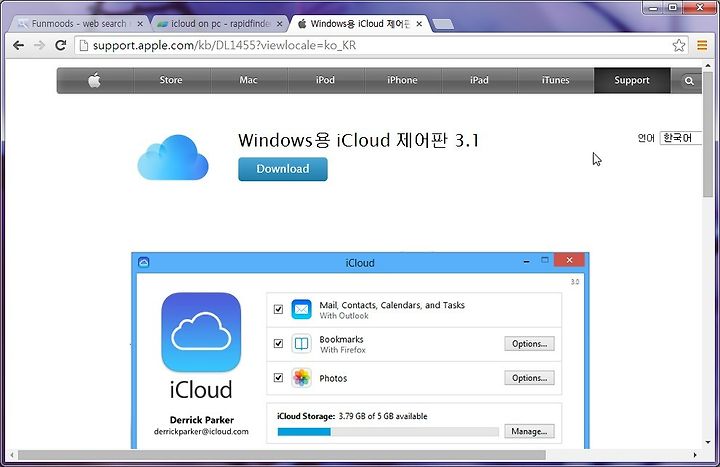Click the scroll down arrow of vertical scrollbar
The height and width of the screenshot is (467, 720).
tap(708, 443)
